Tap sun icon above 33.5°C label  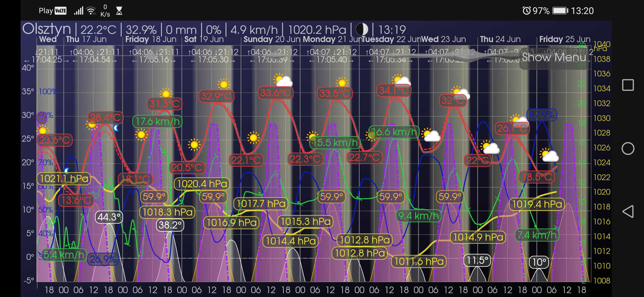pyautogui.click(x=342, y=82)
